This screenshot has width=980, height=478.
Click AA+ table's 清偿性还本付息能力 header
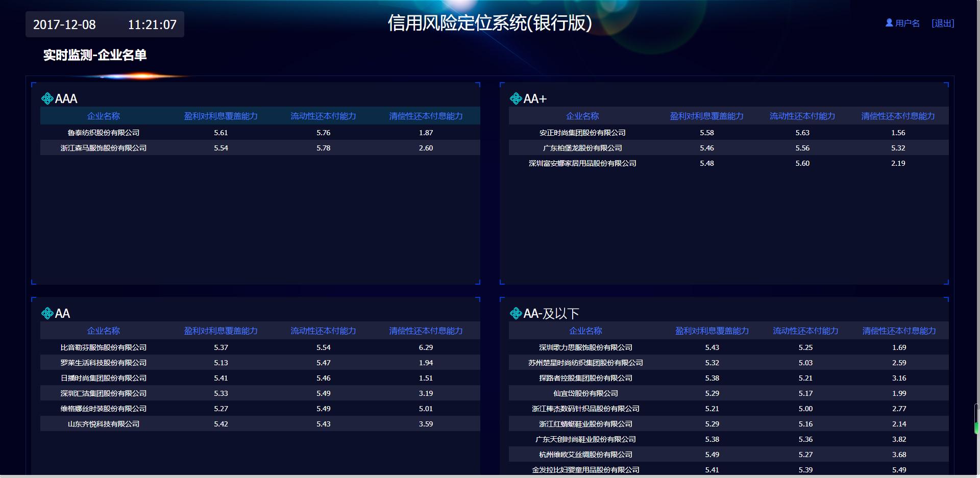tap(898, 116)
